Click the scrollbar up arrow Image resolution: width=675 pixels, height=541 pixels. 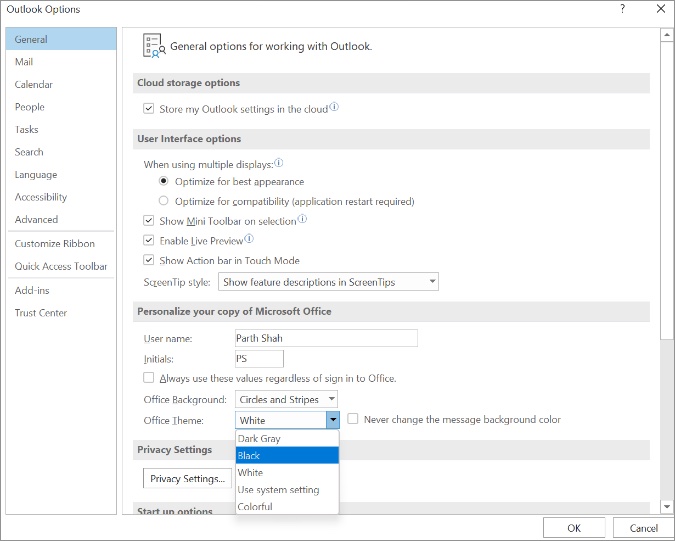pos(667,35)
